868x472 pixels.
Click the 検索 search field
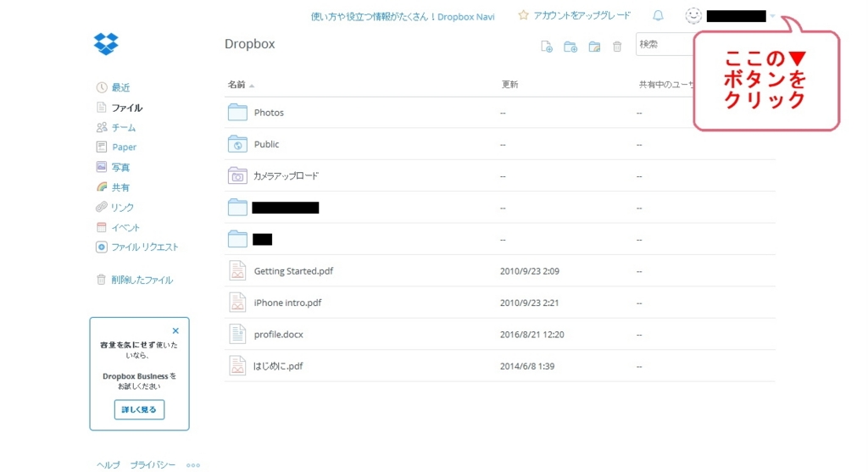point(665,44)
